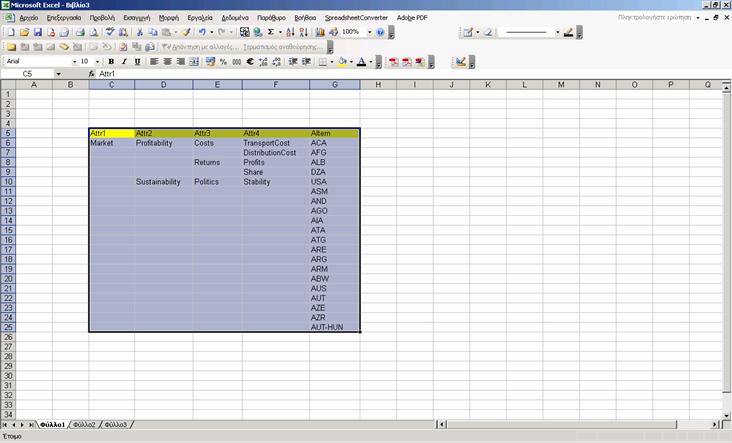Click the Open folder icon
This screenshot has width=732, height=443.
point(24,32)
